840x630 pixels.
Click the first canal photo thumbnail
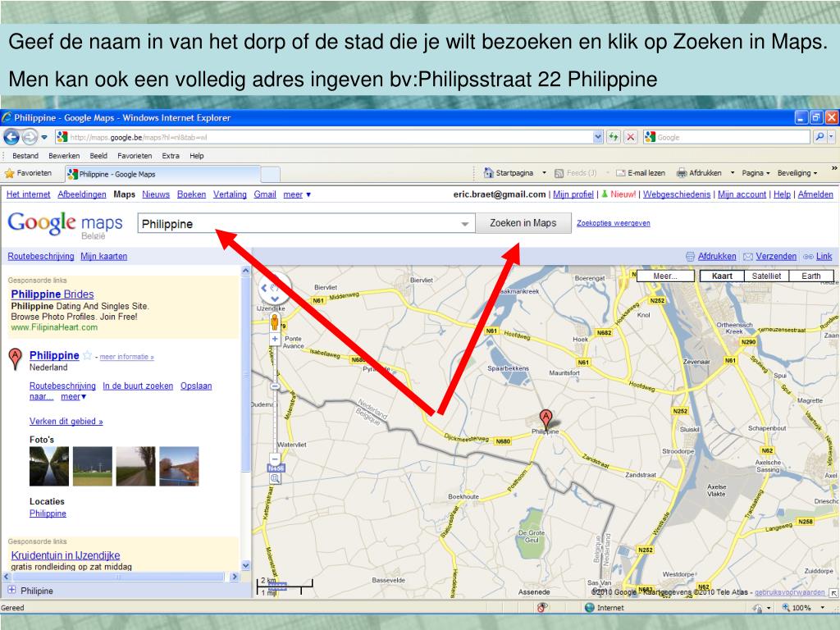[x=49, y=466]
